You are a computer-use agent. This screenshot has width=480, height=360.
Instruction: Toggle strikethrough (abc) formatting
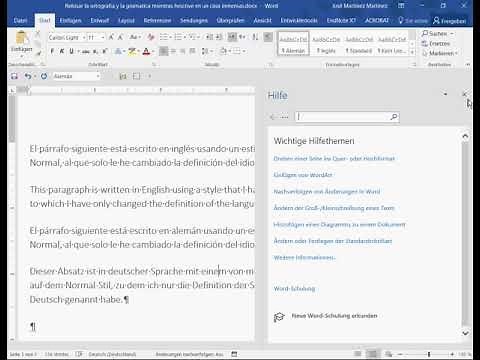tap(86, 51)
